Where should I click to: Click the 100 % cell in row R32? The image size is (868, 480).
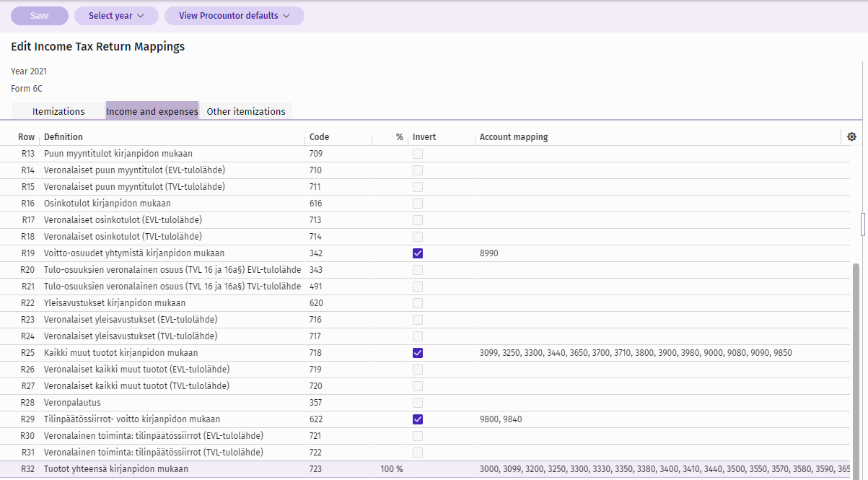click(391, 469)
